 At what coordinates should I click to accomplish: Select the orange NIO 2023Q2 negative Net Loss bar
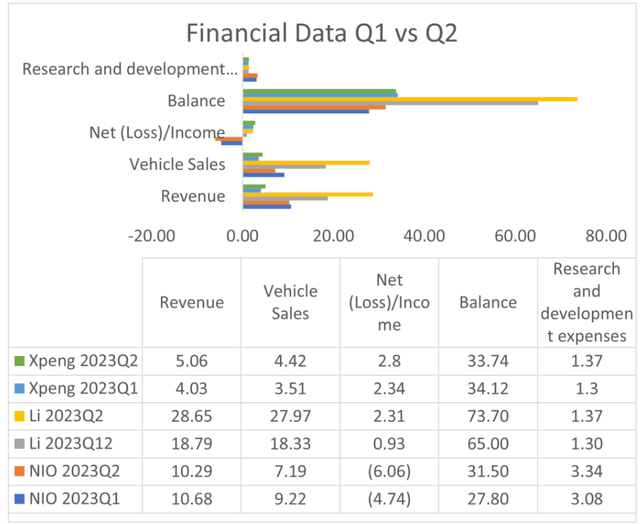point(229,139)
